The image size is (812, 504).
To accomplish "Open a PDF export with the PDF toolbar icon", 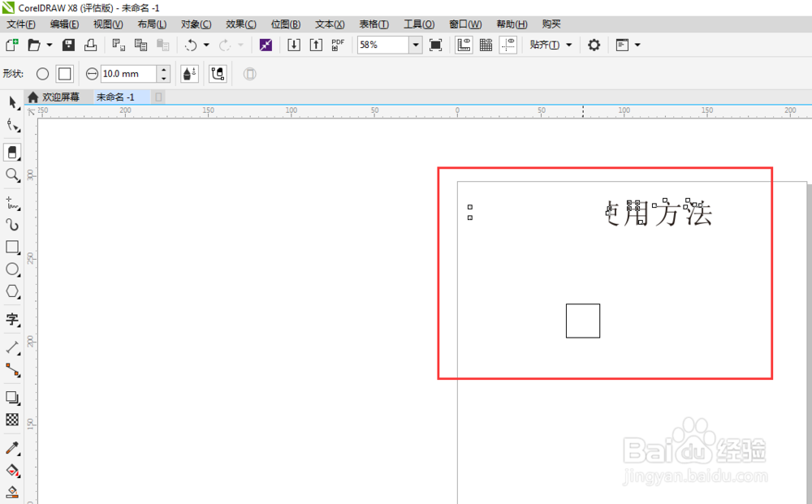I will (x=337, y=45).
